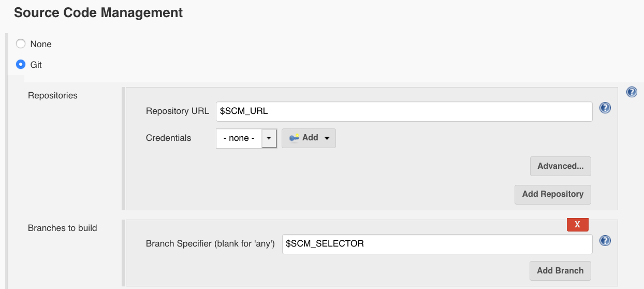644x289 pixels.
Task: Click the Repositories section drag handle
Action: (123, 149)
